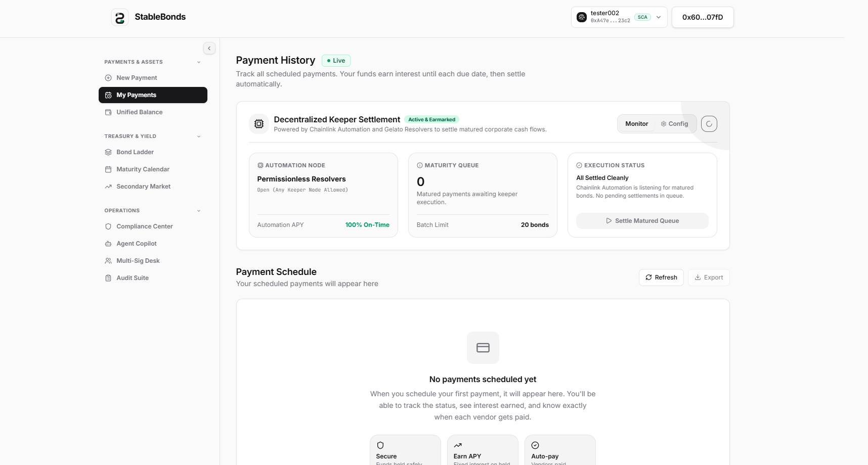Click the chip icon beside Decentralized Keeper Settlement
Viewport: 868px width, 465px height.
[259, 124]
